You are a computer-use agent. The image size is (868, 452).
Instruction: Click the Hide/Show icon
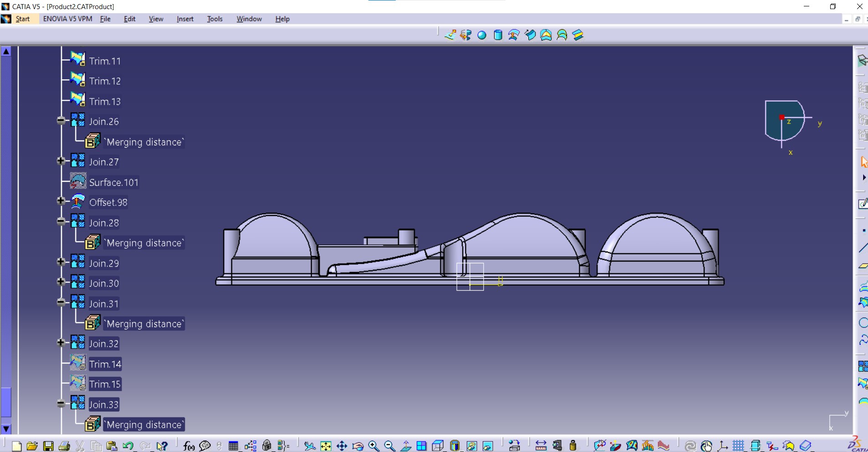pos(472,446)
